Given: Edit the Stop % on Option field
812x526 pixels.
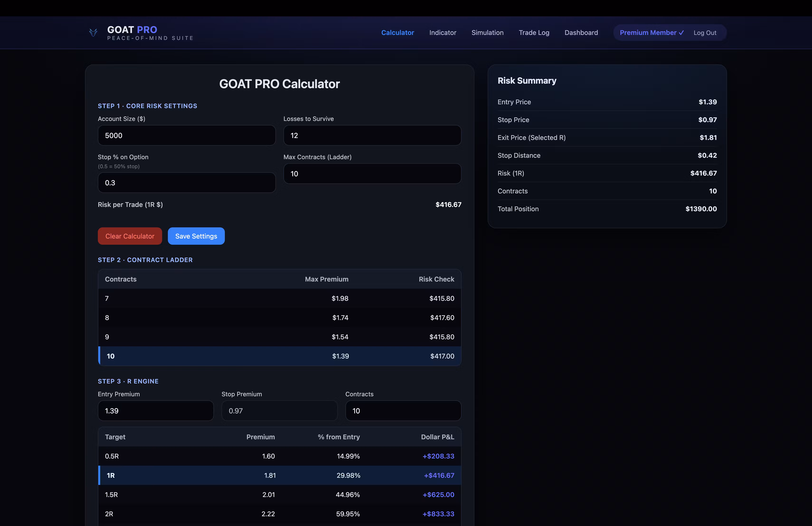Looking at the screenshot, I should tap(187, 183).
